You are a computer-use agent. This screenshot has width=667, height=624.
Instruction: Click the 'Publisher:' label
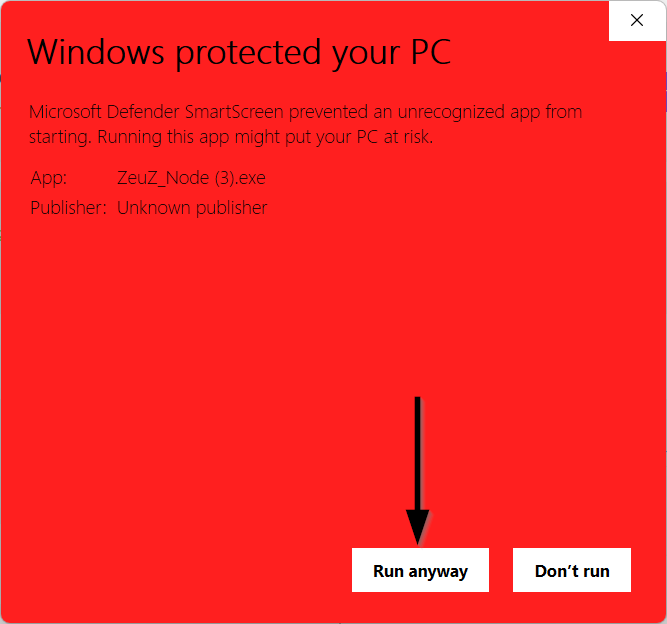point(68,208)
